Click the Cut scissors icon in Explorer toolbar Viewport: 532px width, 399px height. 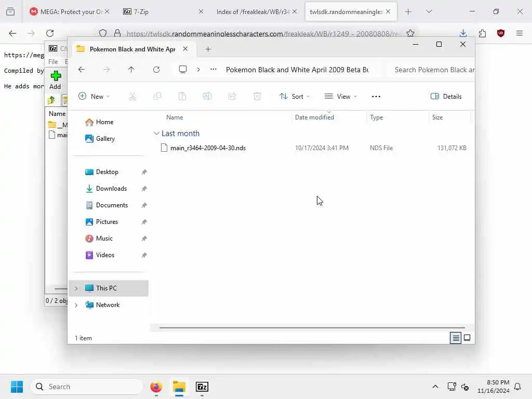click(132, 96)
